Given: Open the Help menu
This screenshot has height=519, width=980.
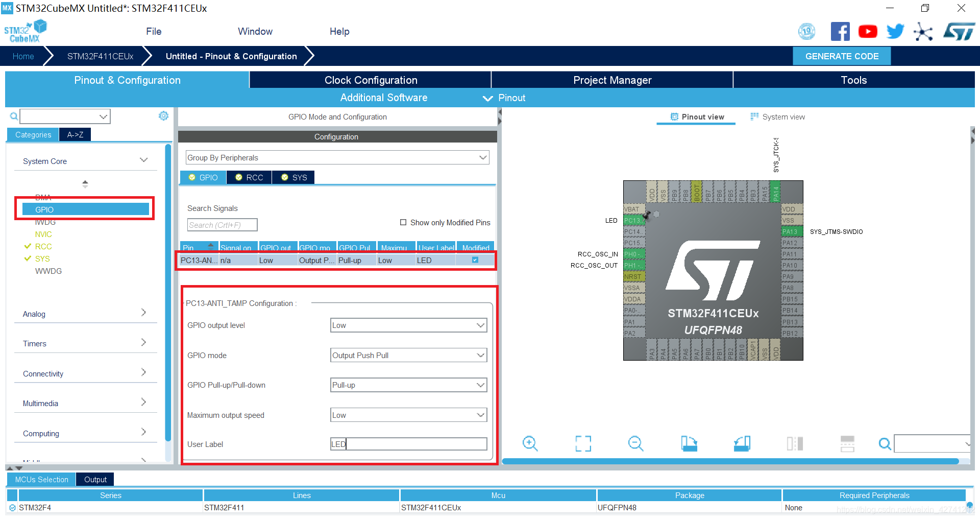Looking at the screenshot, I should [x=339, y=32].
